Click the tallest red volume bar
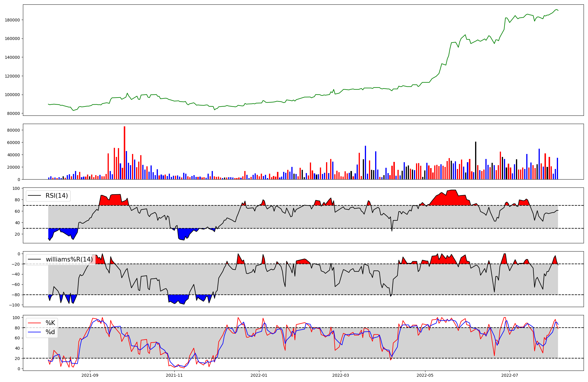The image size is (588, 382). [x=125, y=153]
